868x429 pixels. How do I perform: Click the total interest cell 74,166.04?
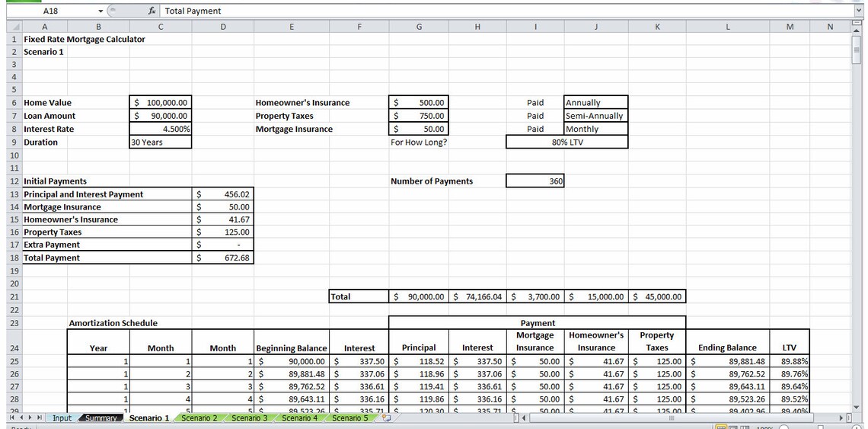click(x=477, y=296)
